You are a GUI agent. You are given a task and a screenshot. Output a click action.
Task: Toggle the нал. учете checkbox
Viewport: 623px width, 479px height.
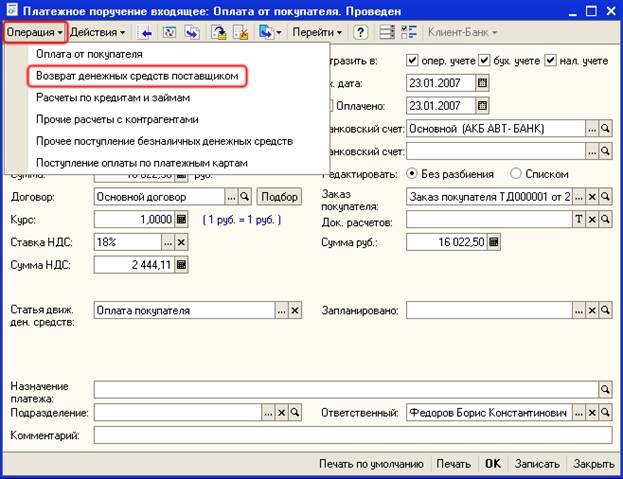pos(550,60)
